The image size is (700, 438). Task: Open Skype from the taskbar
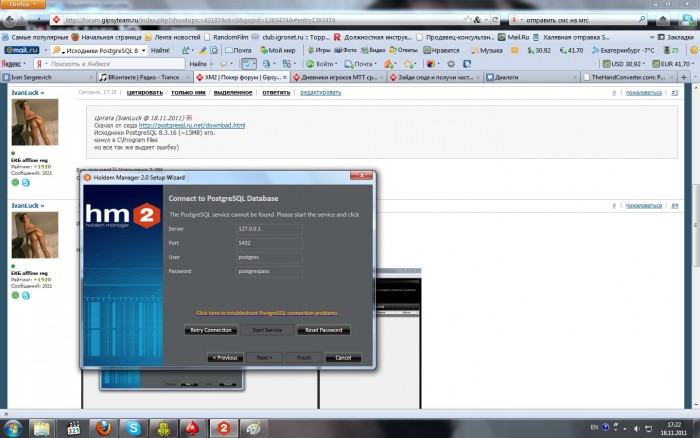[x=133, y=428]
